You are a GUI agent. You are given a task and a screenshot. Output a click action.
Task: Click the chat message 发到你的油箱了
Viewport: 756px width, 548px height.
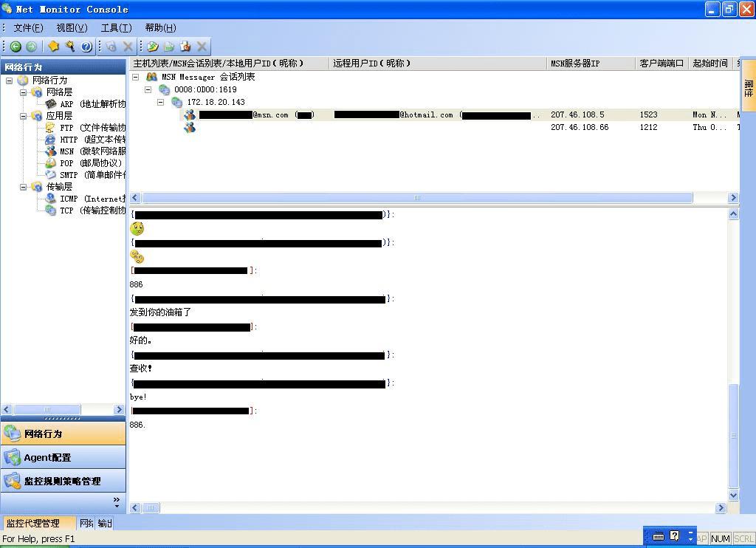pyautogui.click(x=160, y=312)
